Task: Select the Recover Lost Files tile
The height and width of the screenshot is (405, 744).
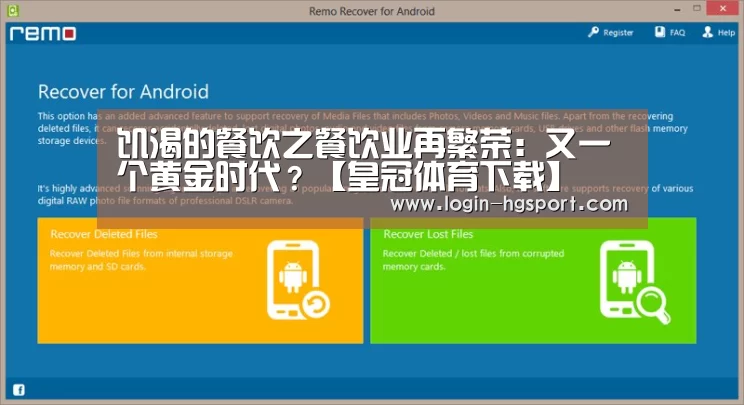Action: [533, 280]
